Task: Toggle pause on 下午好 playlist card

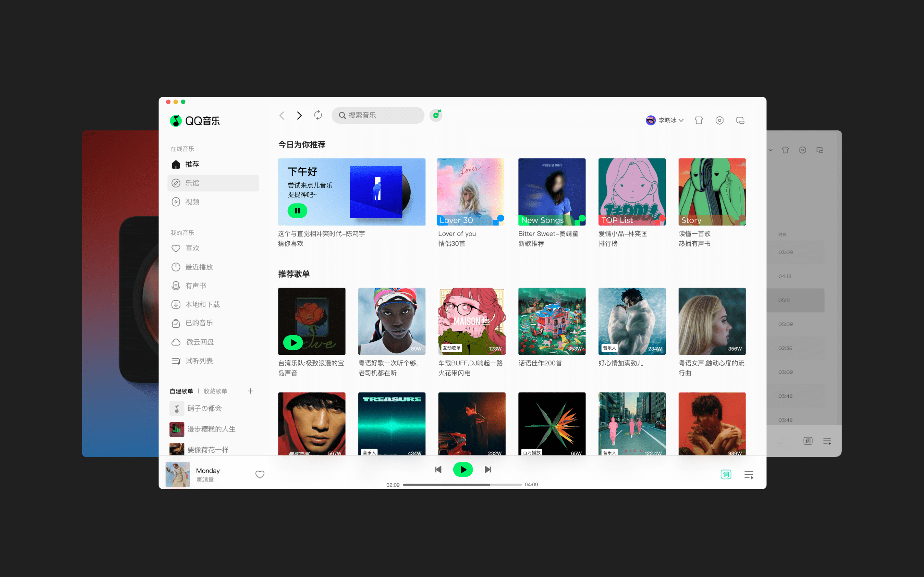Action: tap(297, 211)
